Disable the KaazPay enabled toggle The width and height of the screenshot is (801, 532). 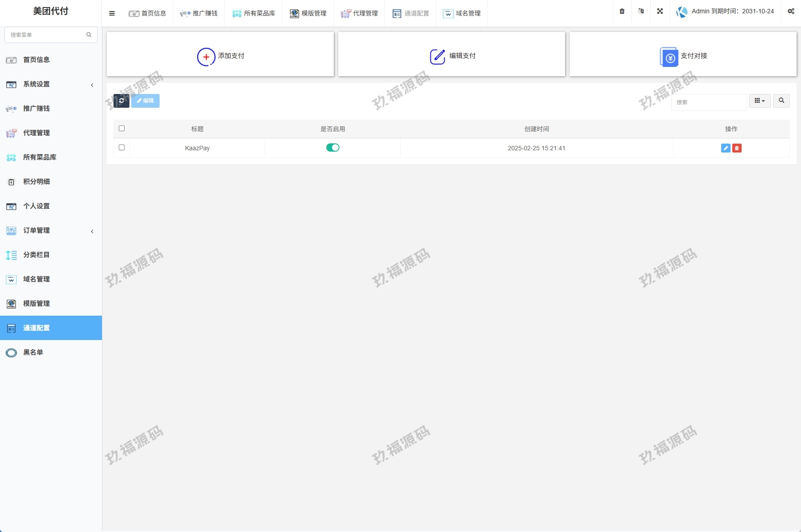pos(332,148)
